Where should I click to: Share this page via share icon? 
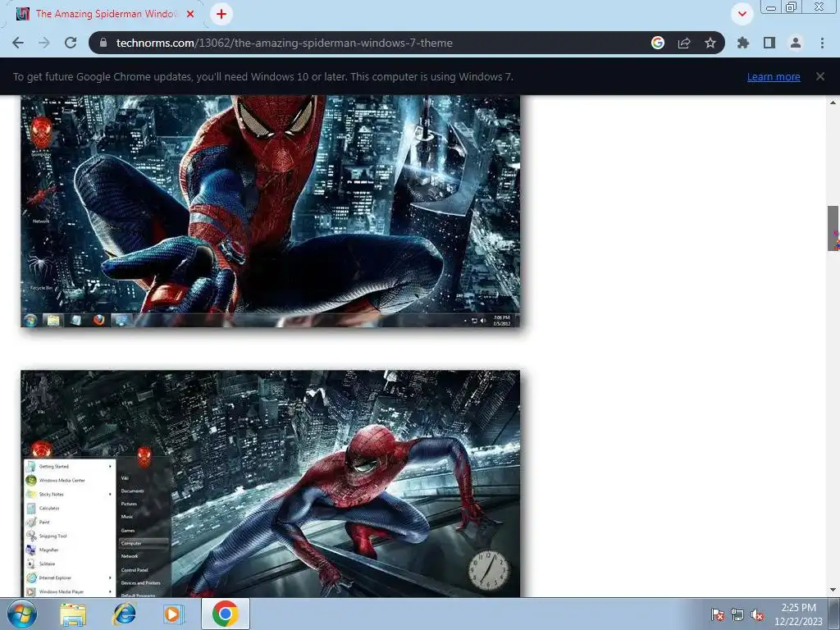pos(684,43)
